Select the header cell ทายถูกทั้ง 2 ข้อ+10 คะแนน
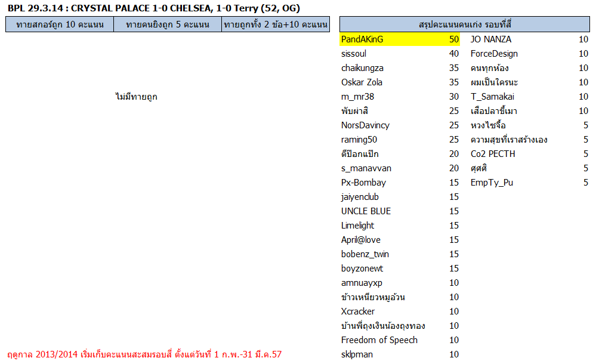The width and height of the screenshot is (596, 364). pos(276,24)
